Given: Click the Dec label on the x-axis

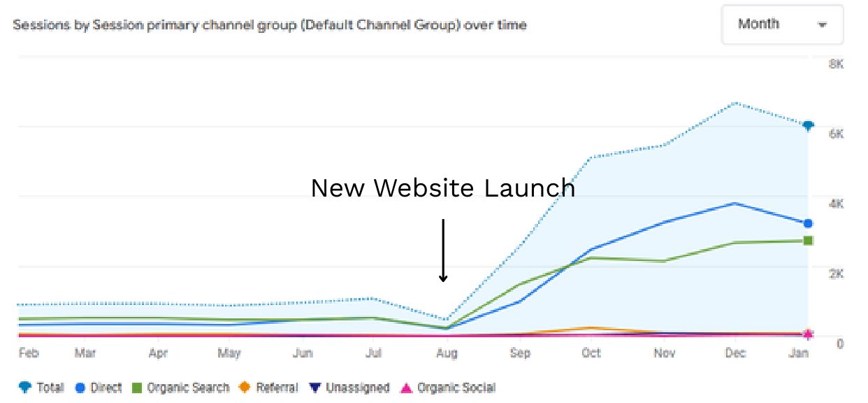Looking at the screenshot, I should 737,353.
